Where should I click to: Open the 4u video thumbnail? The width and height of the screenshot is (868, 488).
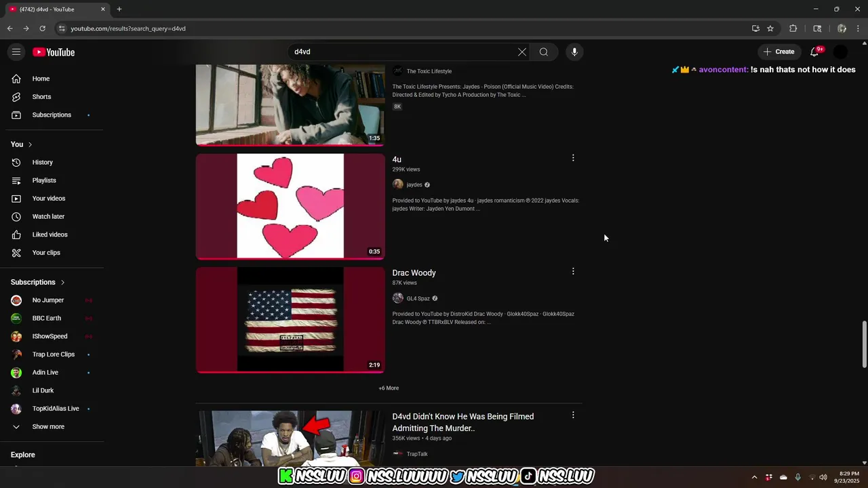click(290, 206)
